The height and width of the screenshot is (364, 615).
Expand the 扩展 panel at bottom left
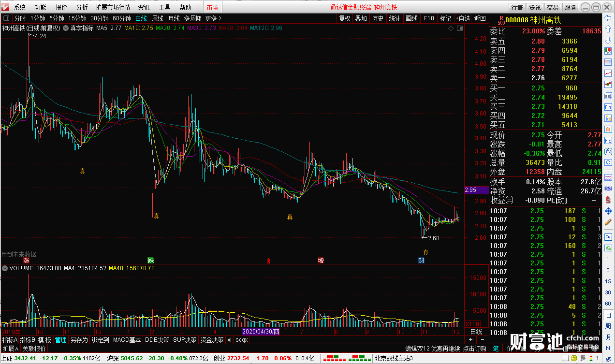point(10,349)
